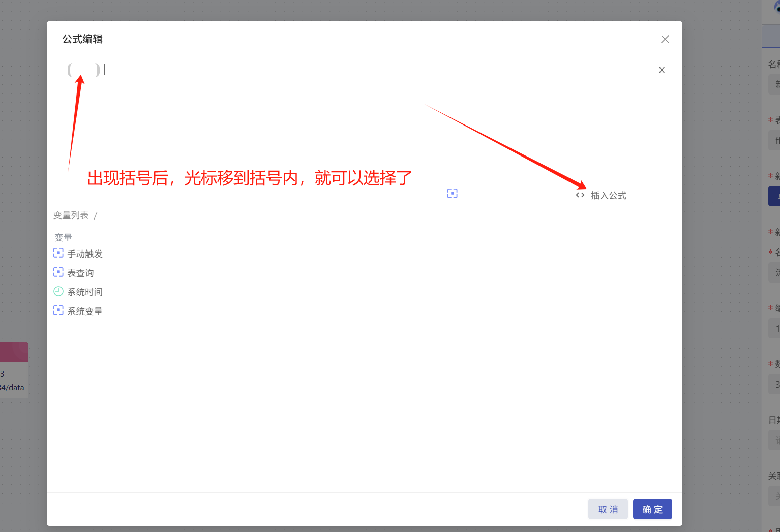Click the 手动触发 variable icon
This screenshot has width=780, height=532.
click(58, 253)
